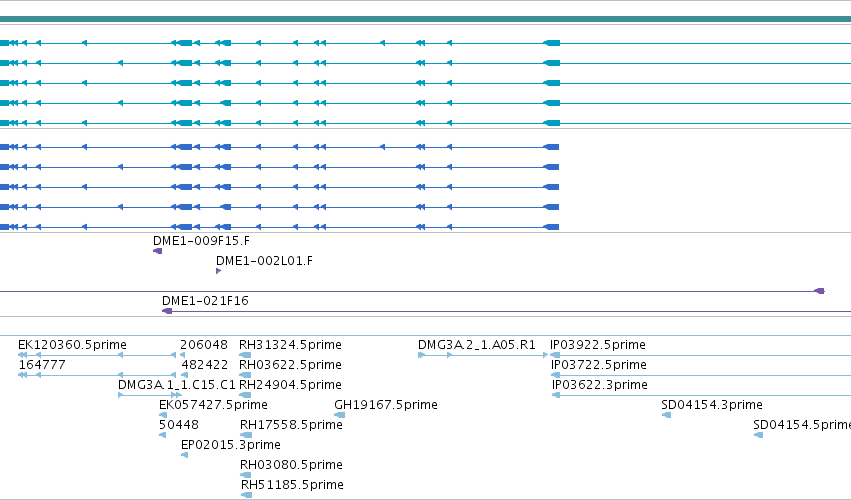Screen dimensions: 851x500
Task: Select the EK120360.5prime feature label
Action: pos(72,345)
